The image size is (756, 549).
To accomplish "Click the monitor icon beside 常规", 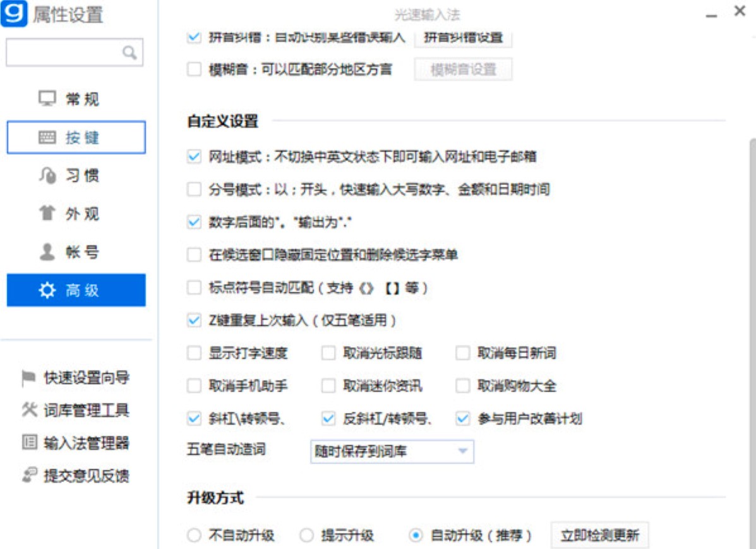I will (x=47, y=99).
